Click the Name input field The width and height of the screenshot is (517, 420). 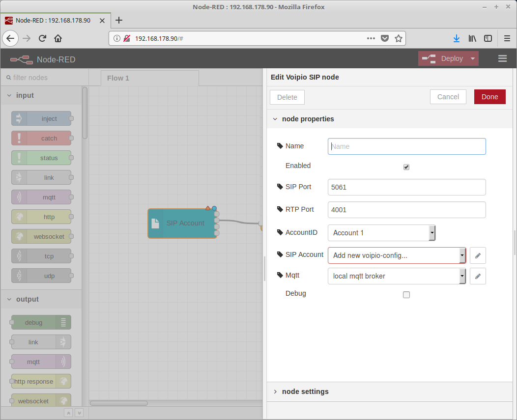click(406, 146)
